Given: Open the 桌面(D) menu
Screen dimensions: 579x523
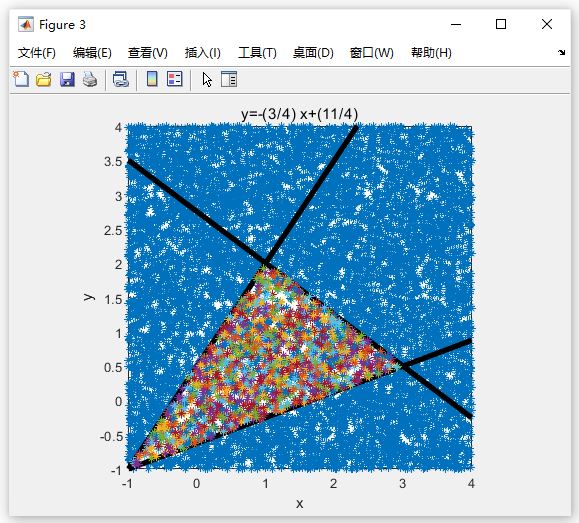Looking at the screenshot, I should pyautogui.click(x=313, y=53).
